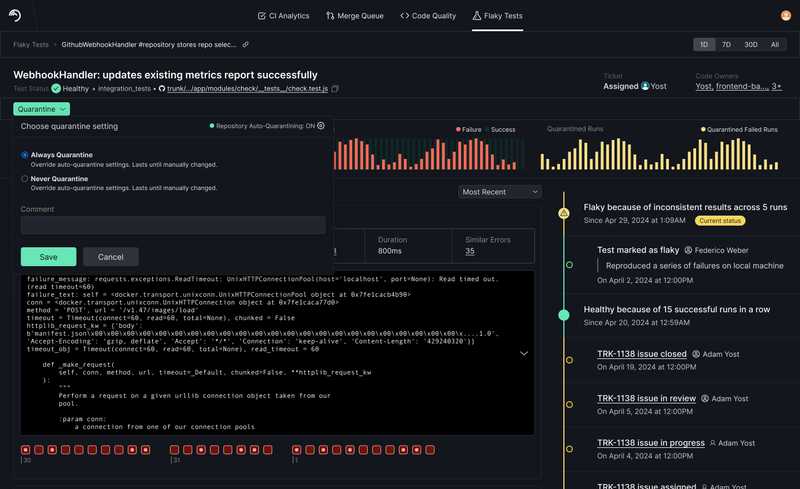
Task: Open TRK-1138 issue in review link
Action: tap(646, 398)
